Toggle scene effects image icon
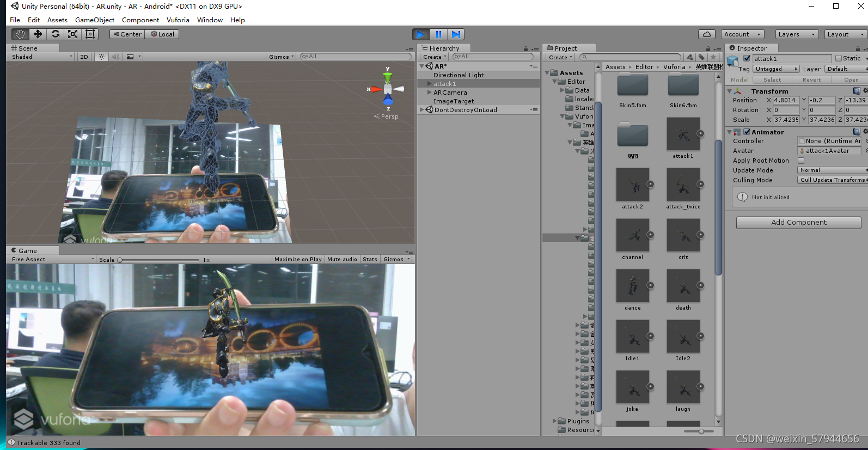 tap(130, 57)
